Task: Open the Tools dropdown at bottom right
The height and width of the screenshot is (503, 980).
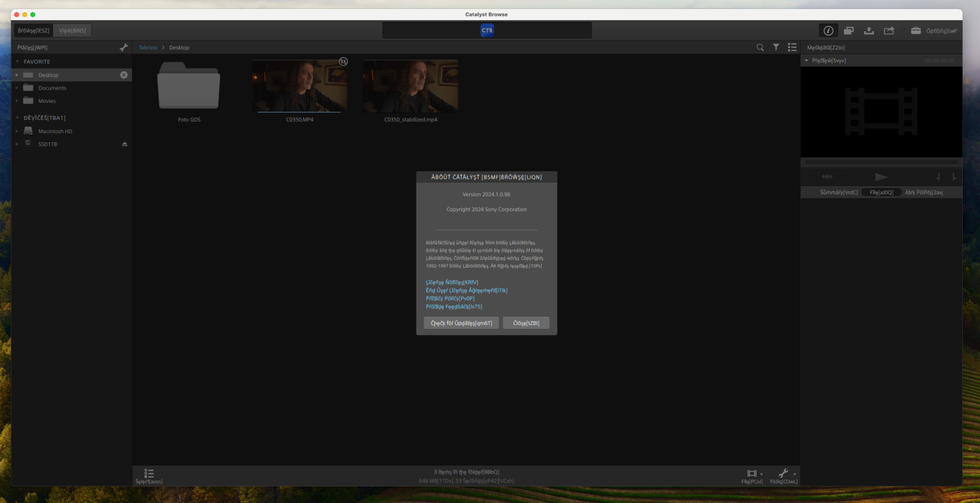Action: (784, 476)
